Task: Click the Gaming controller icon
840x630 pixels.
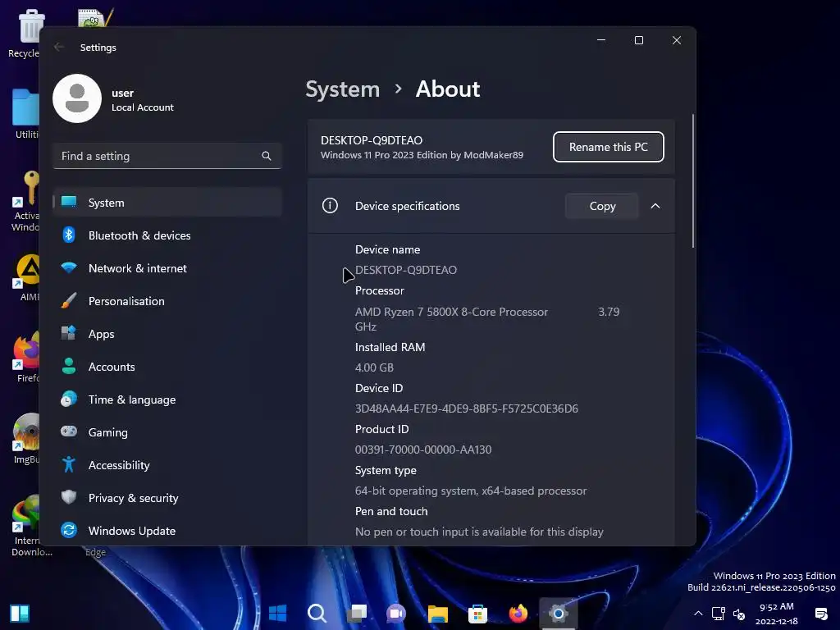Action: (69, 431)
